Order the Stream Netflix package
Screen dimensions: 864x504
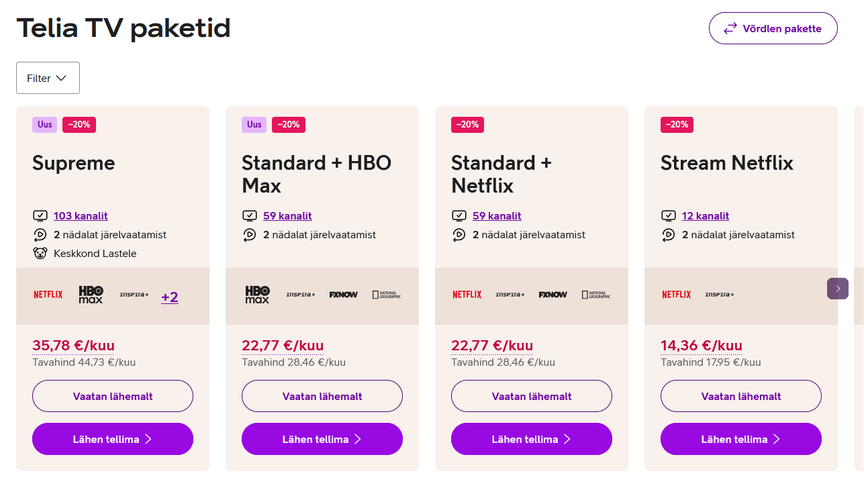[741, 439]
